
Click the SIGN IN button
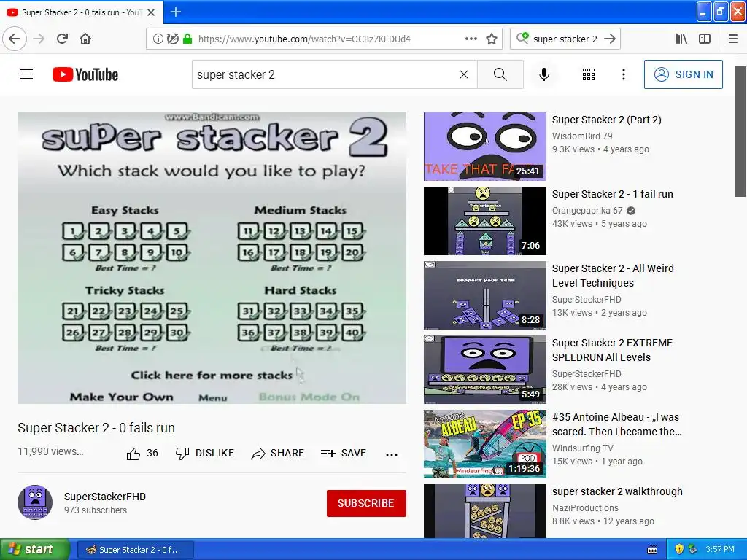pos(683,74)
